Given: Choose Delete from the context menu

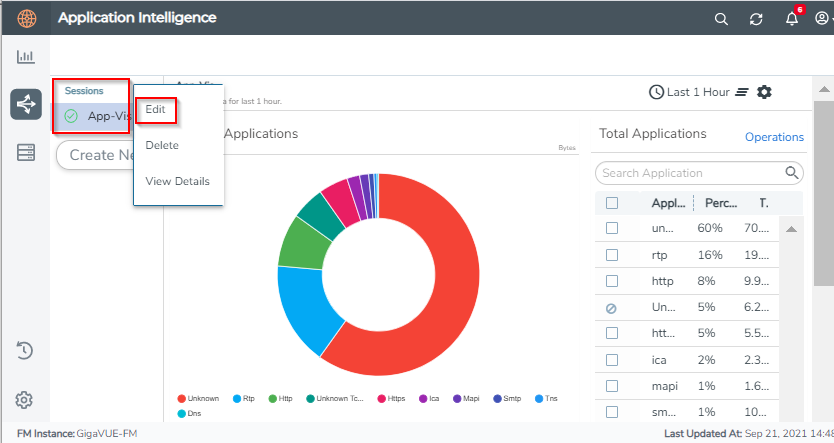Looking at the screenshot, I should pos(162,145).
